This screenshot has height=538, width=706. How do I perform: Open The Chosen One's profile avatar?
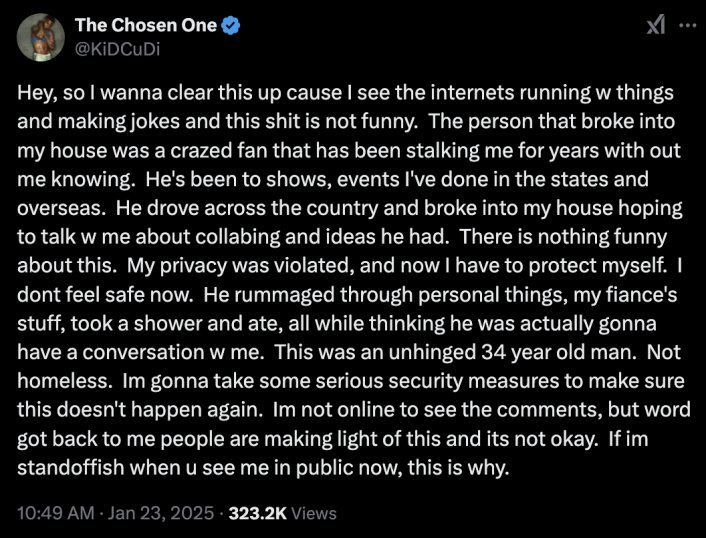point(41,37)
